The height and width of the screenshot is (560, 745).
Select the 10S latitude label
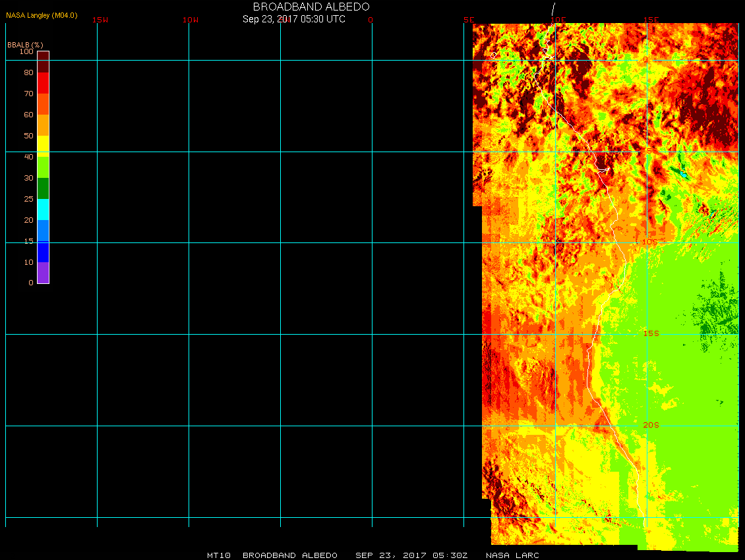(x=649, y=242)
